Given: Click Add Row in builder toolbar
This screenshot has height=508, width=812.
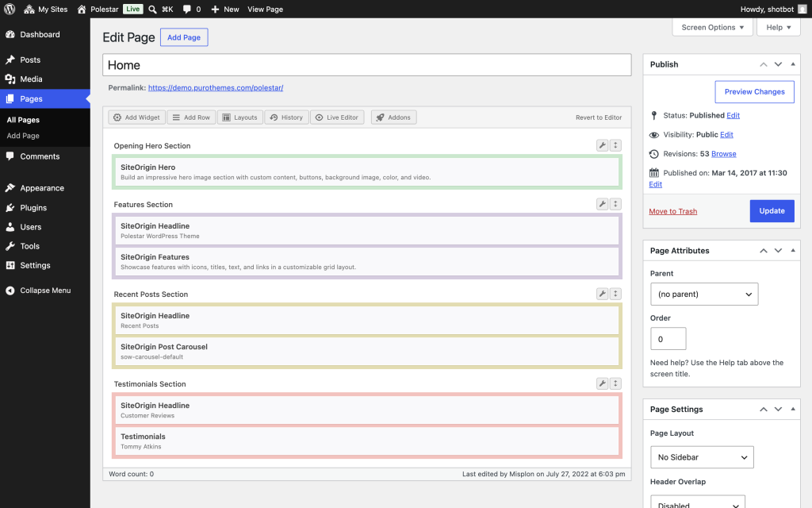Looking at the screenshot, I should tap(191, 117).
